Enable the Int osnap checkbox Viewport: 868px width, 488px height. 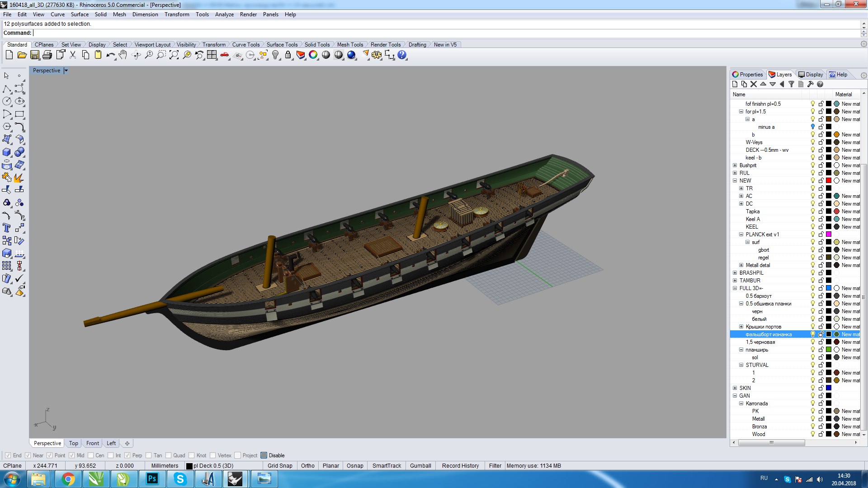[x=110, y=455]
